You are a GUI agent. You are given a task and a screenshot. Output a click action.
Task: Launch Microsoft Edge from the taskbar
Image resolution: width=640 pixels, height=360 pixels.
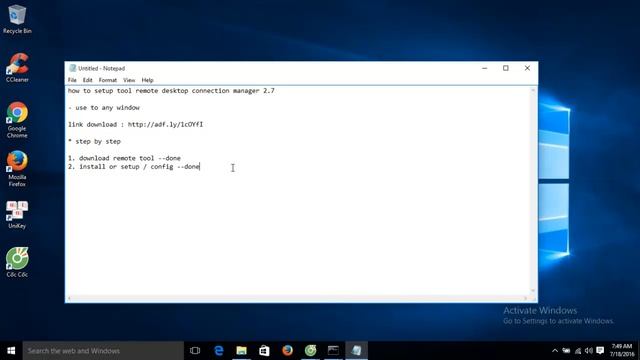[219, 351]
